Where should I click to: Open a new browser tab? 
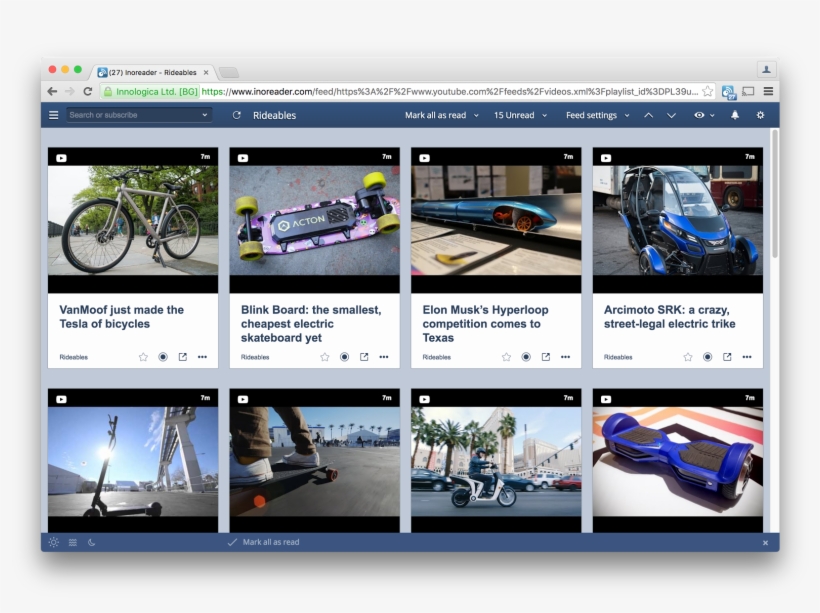229,72
